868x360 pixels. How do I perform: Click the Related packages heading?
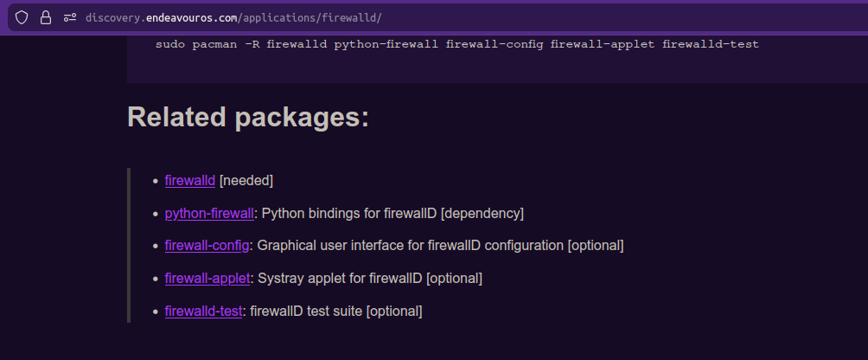click(x=248, y=117)
